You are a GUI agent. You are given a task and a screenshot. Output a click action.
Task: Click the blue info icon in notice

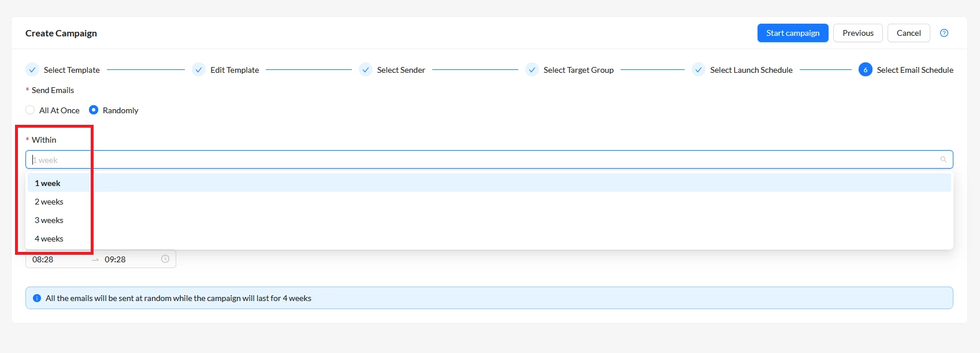point(37,298)
